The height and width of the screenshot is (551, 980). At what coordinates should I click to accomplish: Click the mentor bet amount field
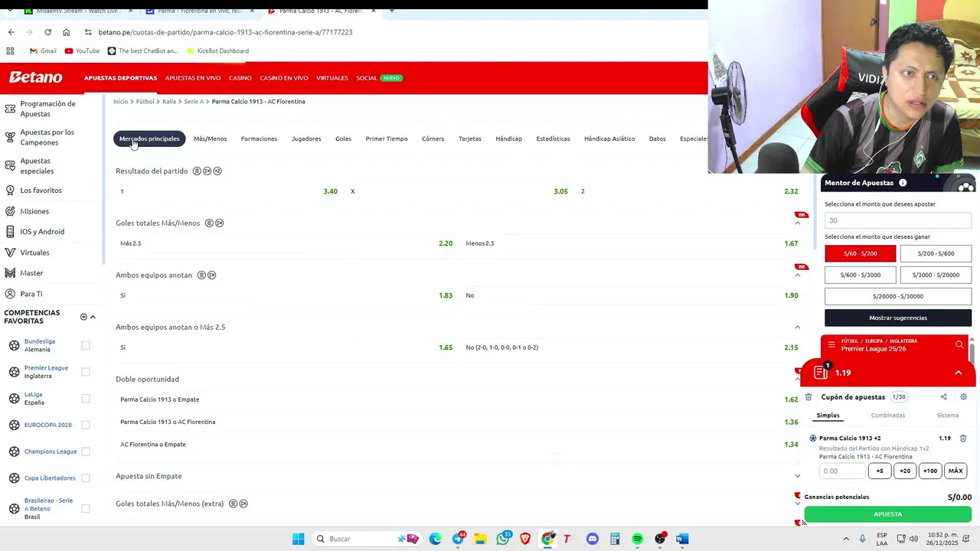898,220
